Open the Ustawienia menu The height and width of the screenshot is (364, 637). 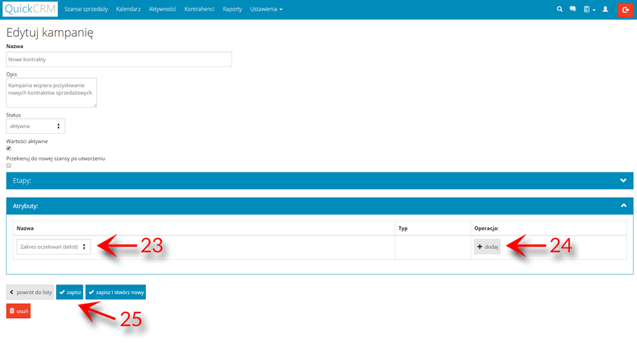266,9
